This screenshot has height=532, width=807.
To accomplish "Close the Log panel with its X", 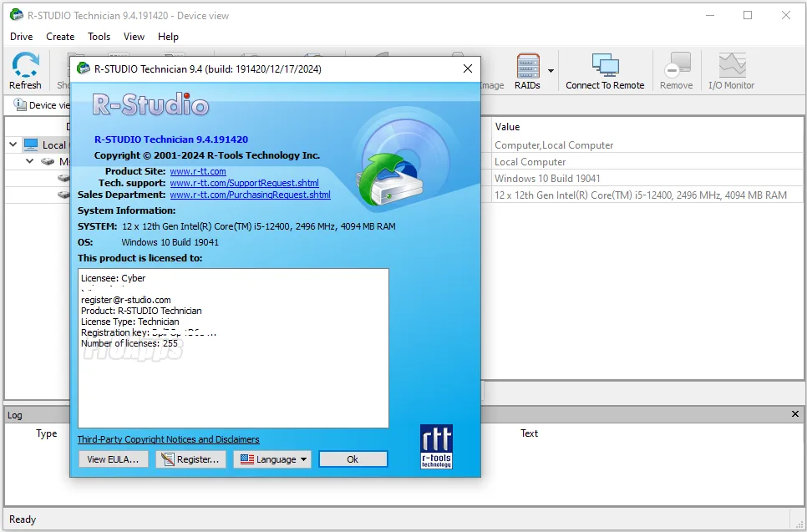I will (795, 414).
